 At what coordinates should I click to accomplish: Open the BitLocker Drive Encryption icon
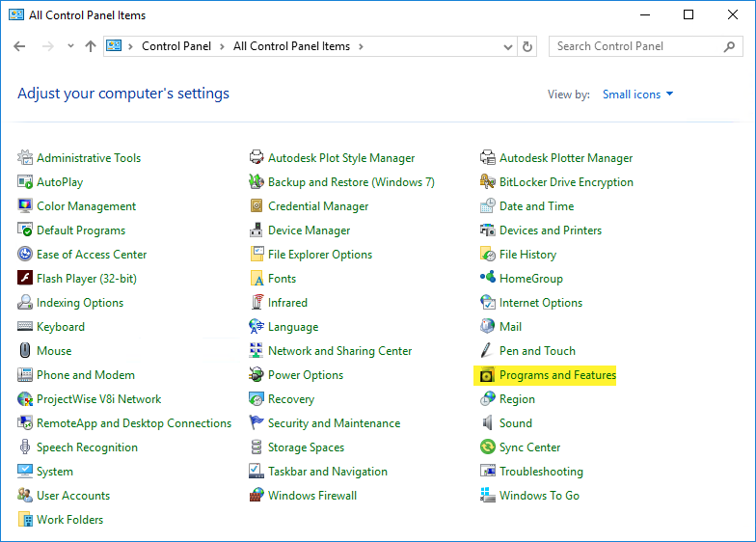(488, 182)
